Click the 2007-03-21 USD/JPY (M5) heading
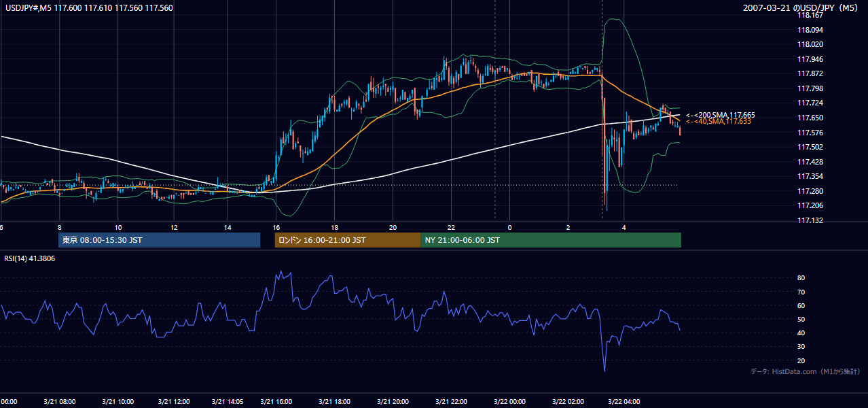Viewport: 868px width, 408px height. 801,7
